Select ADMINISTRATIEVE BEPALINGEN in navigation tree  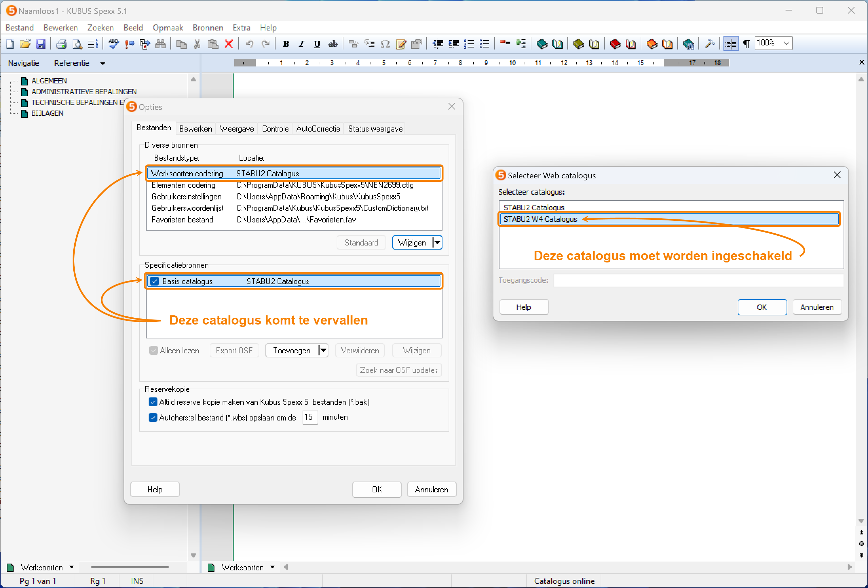coord(84,92)
